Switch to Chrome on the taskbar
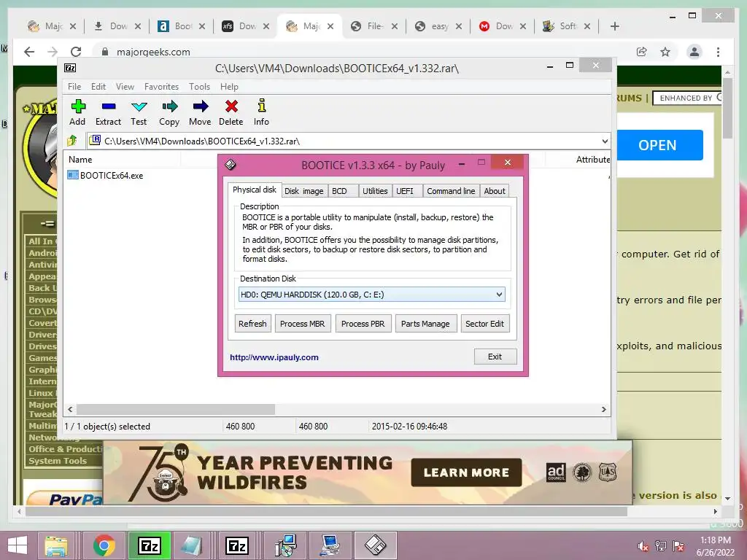This screenshot has width=747, height=560. 104,545
